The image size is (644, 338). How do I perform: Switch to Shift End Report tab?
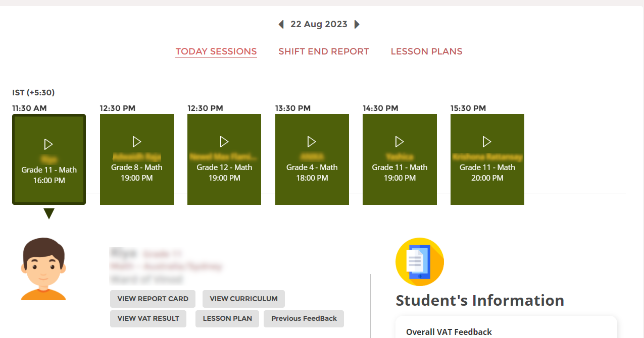[x=324, y=51]
